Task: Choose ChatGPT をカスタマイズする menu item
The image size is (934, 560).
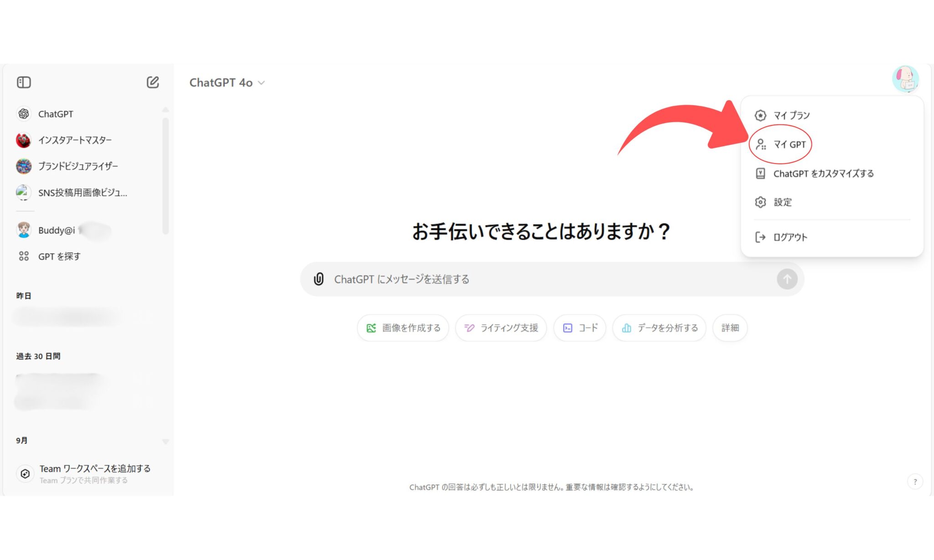Action: (x=832, y=174)
